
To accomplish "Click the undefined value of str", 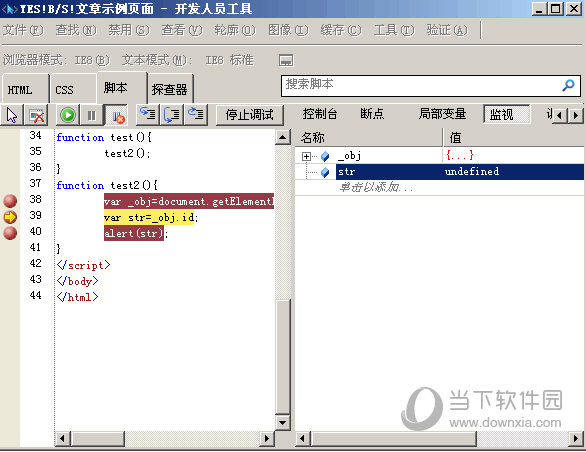I will pyautogui.click(x=472, y=172).
